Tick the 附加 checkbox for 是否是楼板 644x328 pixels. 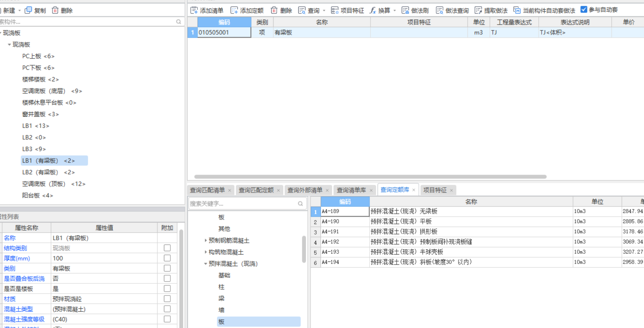point(167,288)
